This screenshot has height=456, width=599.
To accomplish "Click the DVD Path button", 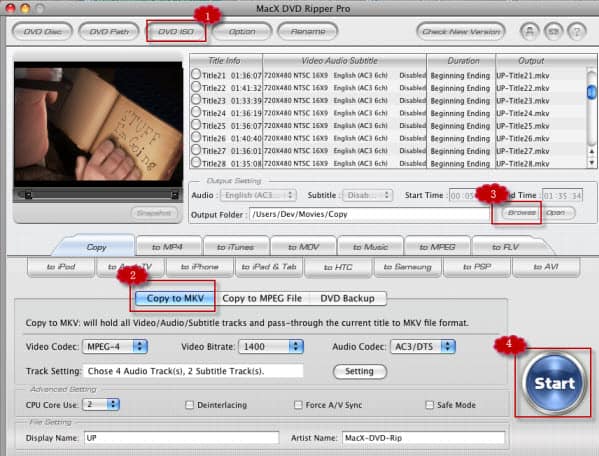I will coord(109,31).
